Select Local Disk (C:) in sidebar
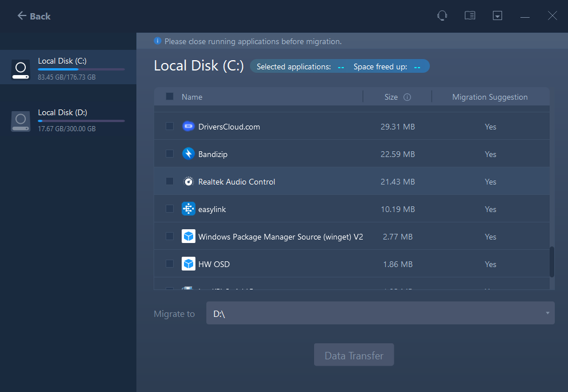This screenshot has width=568, height=392. (68, 68)
